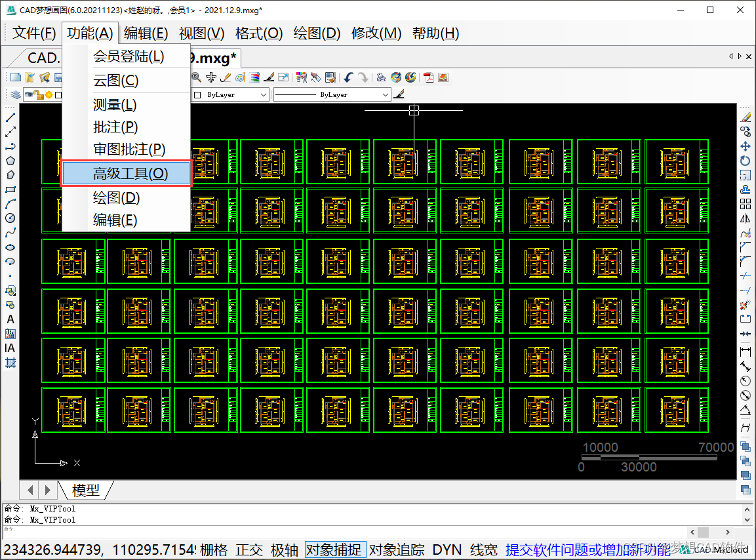756x560 pixels.
Task: Toggle DYN dynamic input
Action: click(447, 550)
